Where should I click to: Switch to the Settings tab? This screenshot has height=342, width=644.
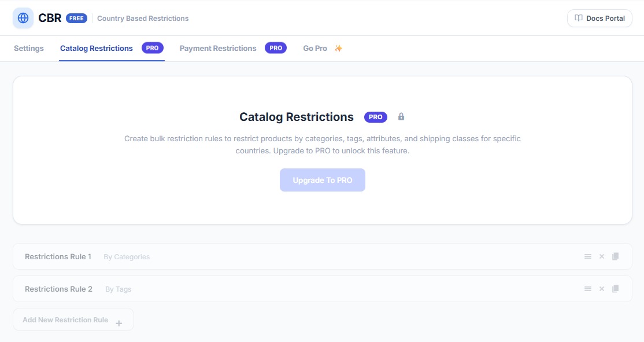[29, 48]
